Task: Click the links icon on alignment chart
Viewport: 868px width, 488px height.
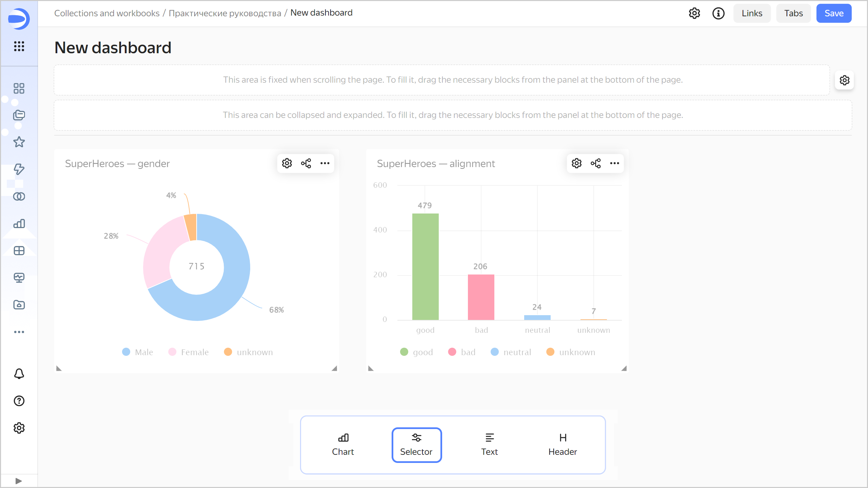Action: click(x=596, y=163)
